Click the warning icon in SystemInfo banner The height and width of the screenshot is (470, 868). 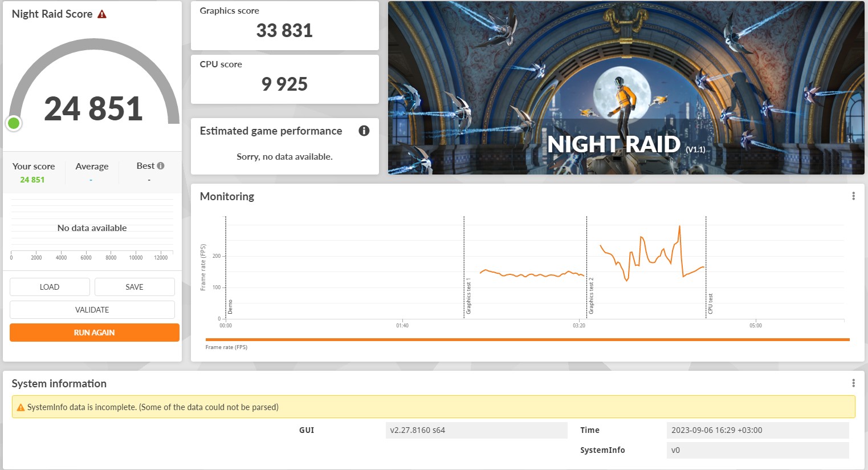point(21,407)
